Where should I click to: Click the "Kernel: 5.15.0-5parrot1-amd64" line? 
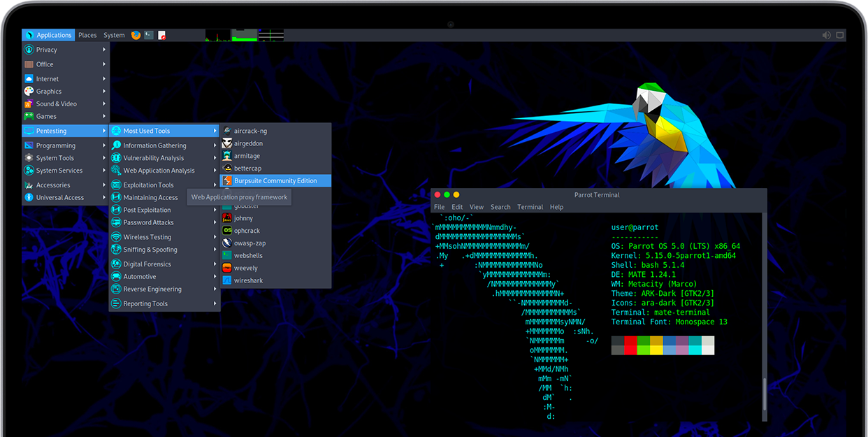(x=674, y=256)
